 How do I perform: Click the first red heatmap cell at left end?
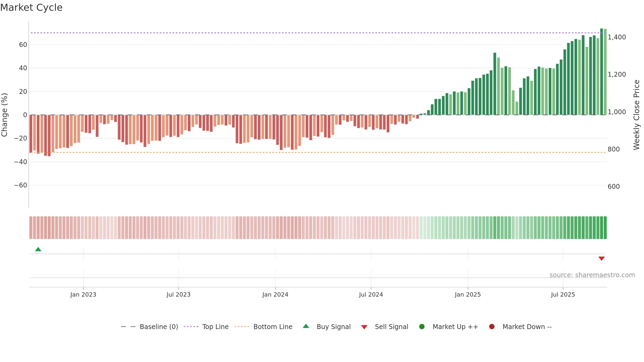coord(31,228)
